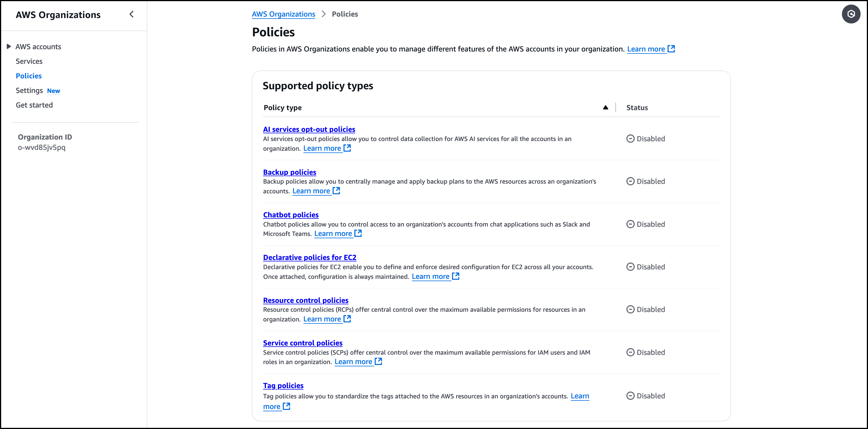This screenshot has height=429, width=868.
Task: Click external link icon under Declarative policies for EC2
Action: coord(455,276)
